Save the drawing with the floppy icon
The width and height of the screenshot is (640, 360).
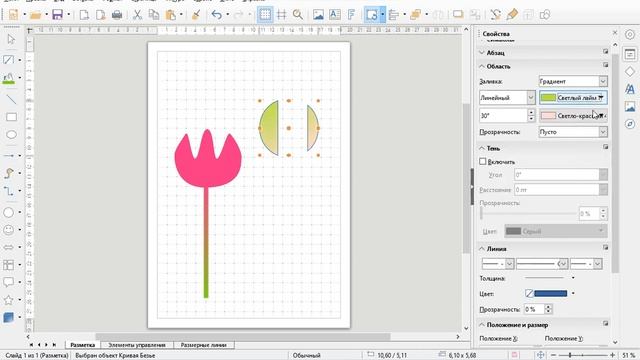pos(57,15)
